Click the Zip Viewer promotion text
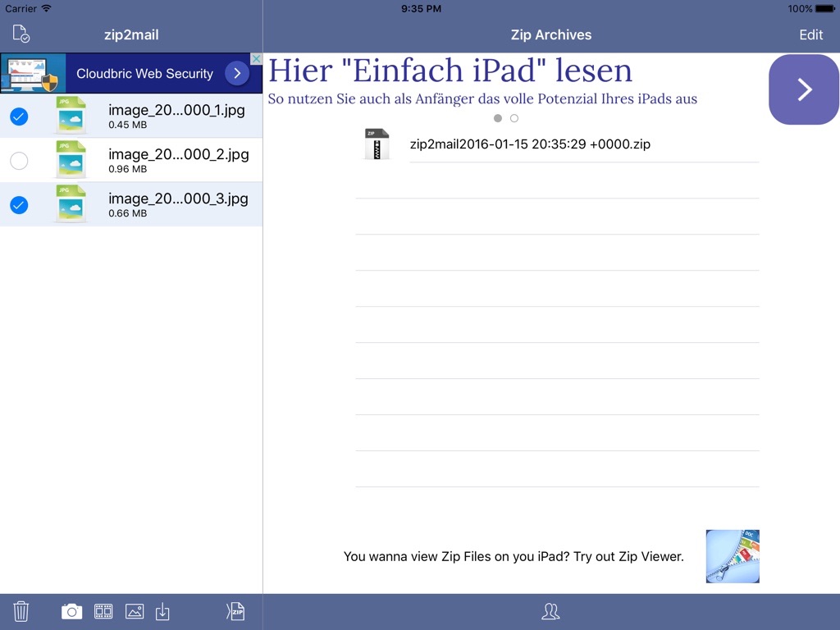This screenshot has width=840, height=630. [x=514, y=557]
